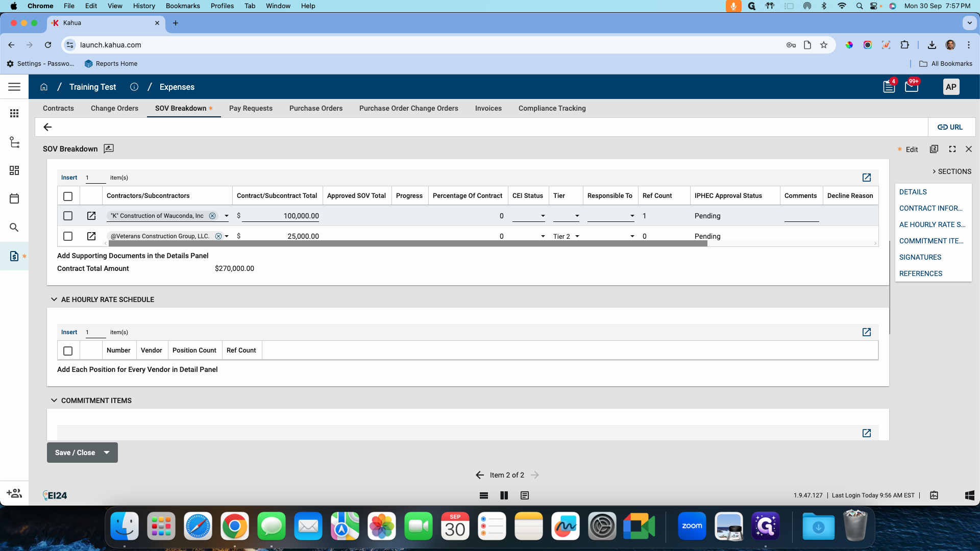Jump to the SIGNATURES section link
The image size is (980, 551).
pos(920,257)
